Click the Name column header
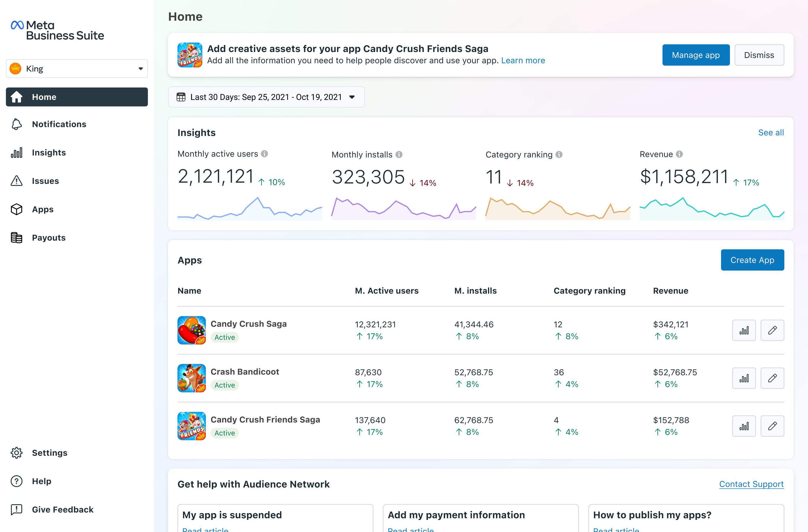Image resolution: width=808 pixels, height=532 pixels. click(190, 291)
